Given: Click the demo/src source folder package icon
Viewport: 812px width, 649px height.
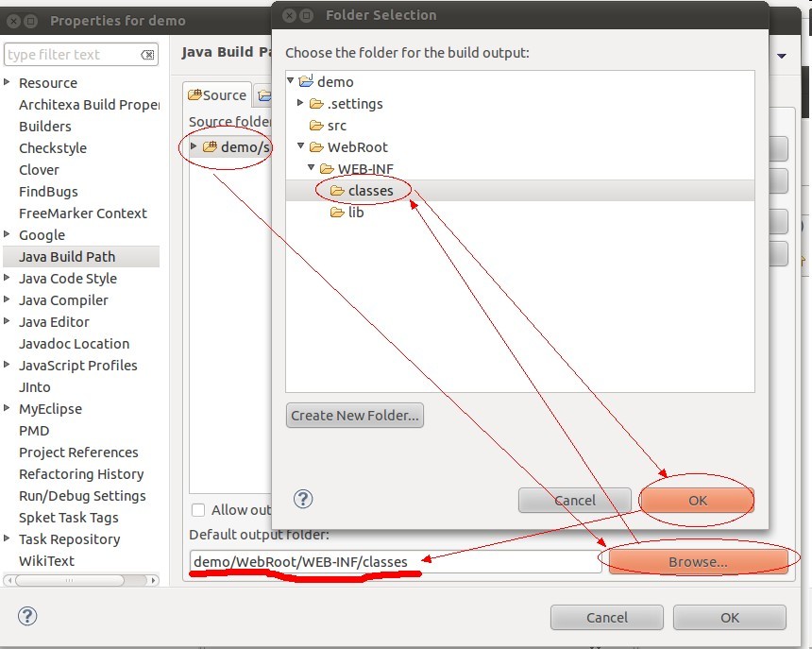Looking at the screenshot, I should pos(210,146).
